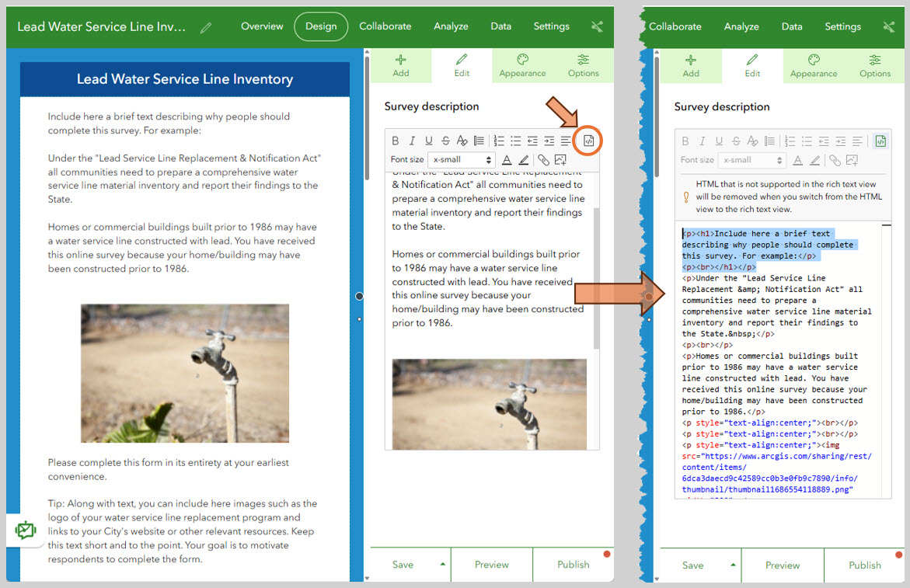Apply strikethrough formatting to the text
Viewport: 910px width, 588px height.
[x=445, y=141]
